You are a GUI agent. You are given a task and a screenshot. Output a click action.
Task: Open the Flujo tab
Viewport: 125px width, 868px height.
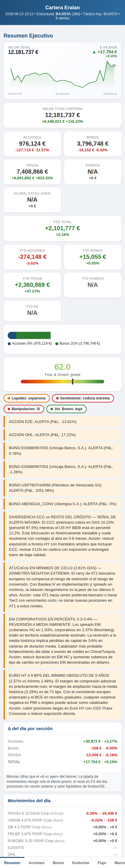tap(102, 863)
